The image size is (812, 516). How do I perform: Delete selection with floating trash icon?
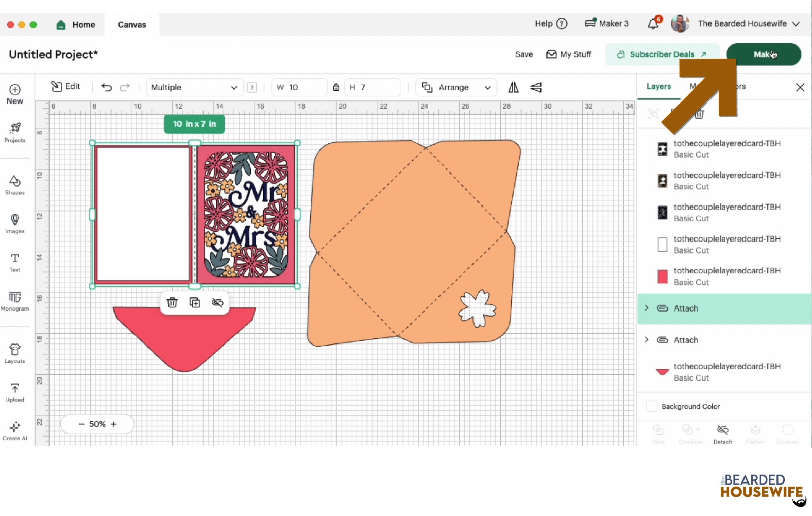(x=172, y=303)
